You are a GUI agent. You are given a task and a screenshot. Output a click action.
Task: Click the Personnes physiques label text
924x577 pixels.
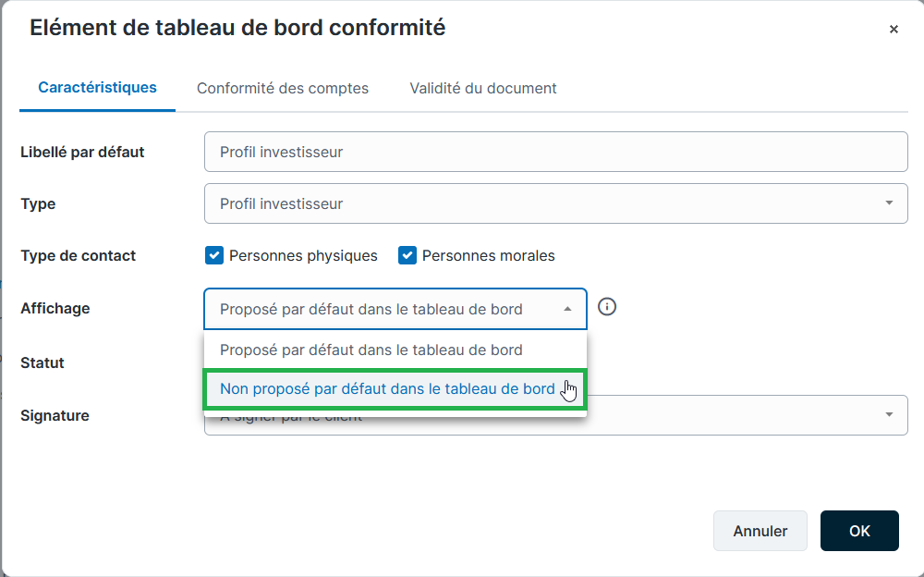(303, 256)
